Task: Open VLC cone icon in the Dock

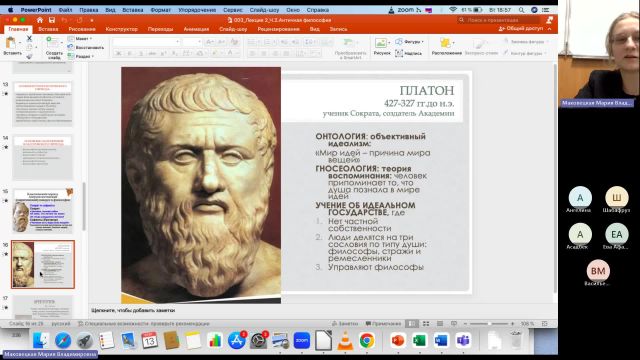Action: click(x=345, y=340)
